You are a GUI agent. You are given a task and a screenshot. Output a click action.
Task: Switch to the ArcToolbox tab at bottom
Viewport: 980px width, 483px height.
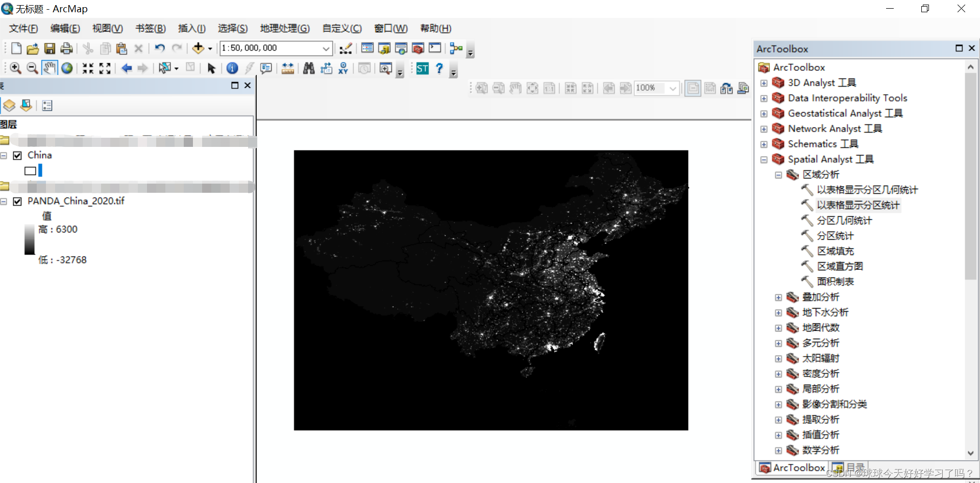(x=792, y=468)
